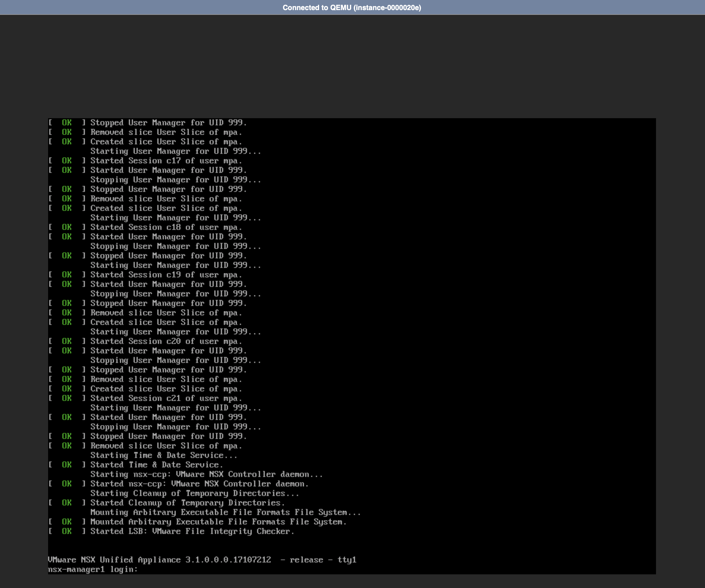The width and height of the screenshot is (705, 588).
Task: Select the 'Started Session c17 of user mpa.' line
Action: [x=166, y=161]
